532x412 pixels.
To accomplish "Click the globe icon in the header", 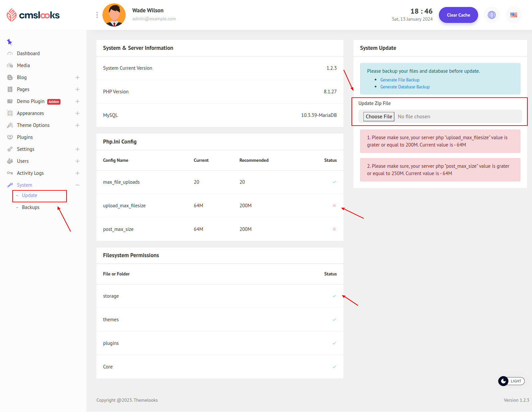I will 491,15.
